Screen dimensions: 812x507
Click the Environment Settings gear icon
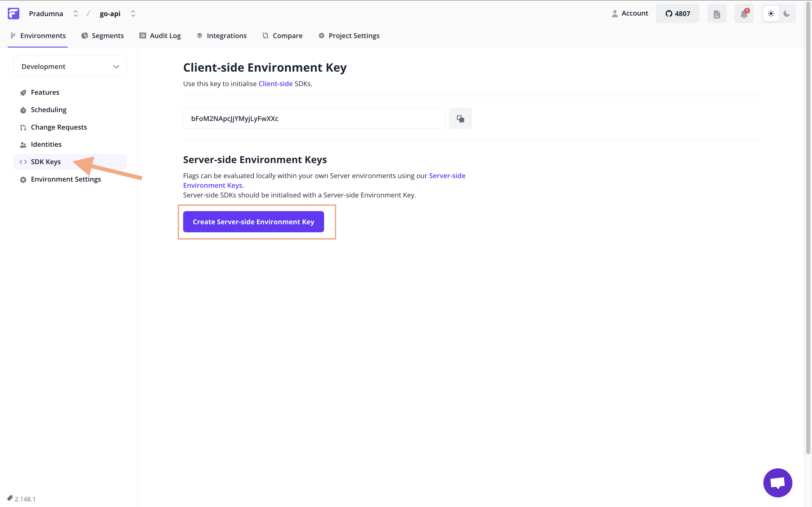point(22,179)
